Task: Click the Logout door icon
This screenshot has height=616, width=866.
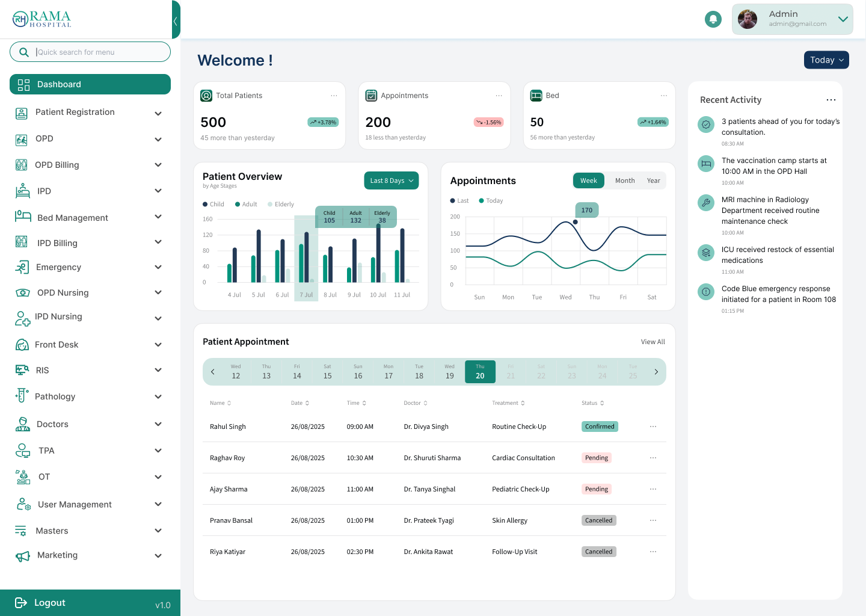Action: tap(21, 603)
